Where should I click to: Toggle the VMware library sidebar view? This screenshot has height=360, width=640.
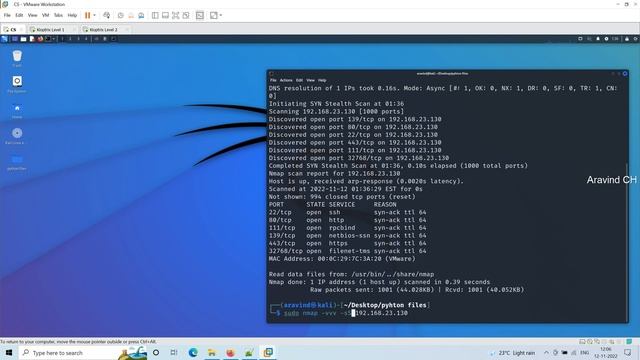tap(155, 16)
